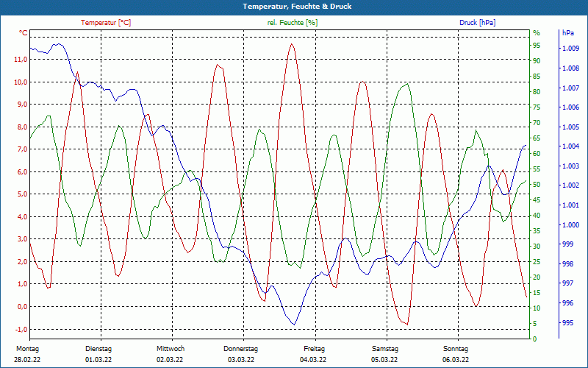Click the '25' humidity axis tick label
The image size is (588, 368).
[x=537, y=262]
